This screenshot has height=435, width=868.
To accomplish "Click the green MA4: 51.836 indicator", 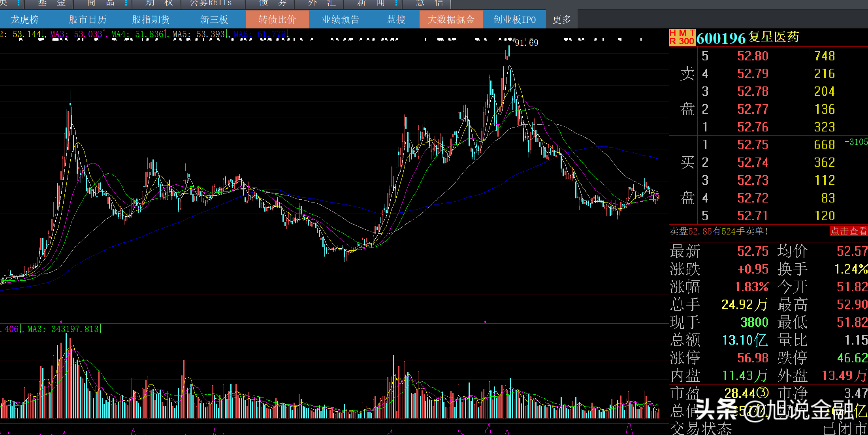I will click(x=139, y=34).
